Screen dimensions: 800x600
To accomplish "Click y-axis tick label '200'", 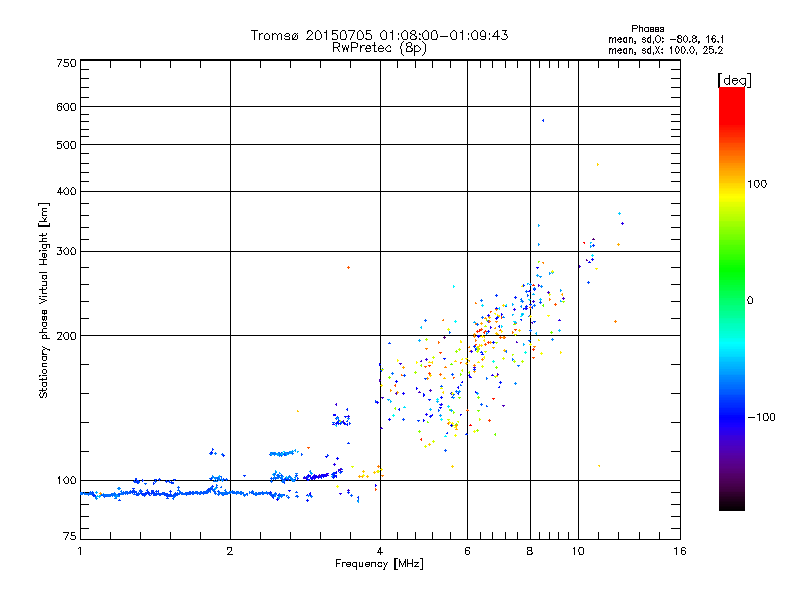I will click(66, 336).
